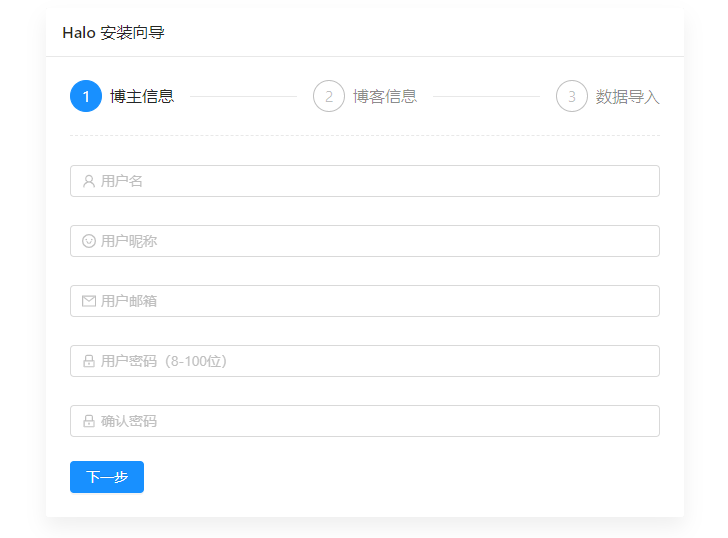This screenshot has width=728, height=538.
Task: Click the Halo 安装向导 title
Action: pos(113,33)
